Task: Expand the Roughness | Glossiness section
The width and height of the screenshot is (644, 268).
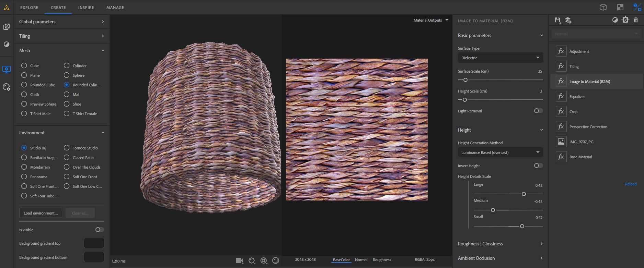Action: click(x=500, y=244)
